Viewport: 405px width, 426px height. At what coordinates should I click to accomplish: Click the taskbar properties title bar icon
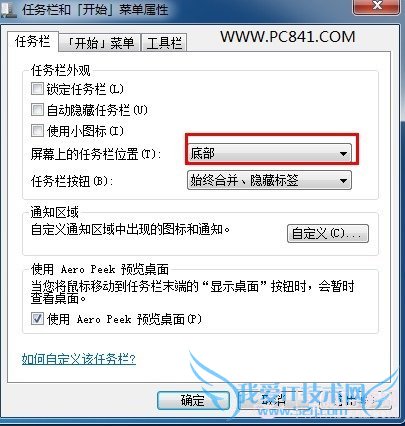(9, 10)
